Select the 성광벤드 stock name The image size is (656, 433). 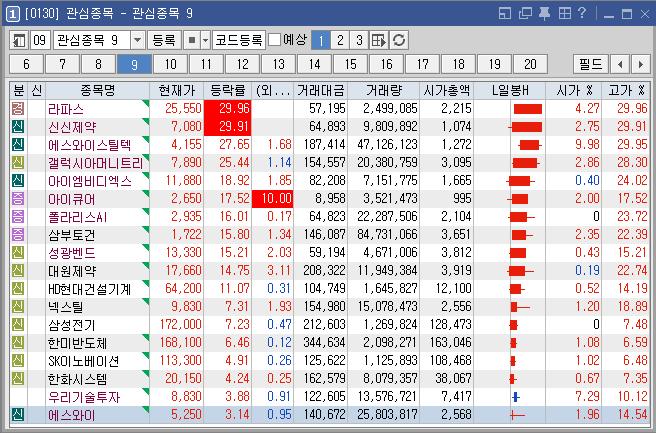tap(72, 253)
